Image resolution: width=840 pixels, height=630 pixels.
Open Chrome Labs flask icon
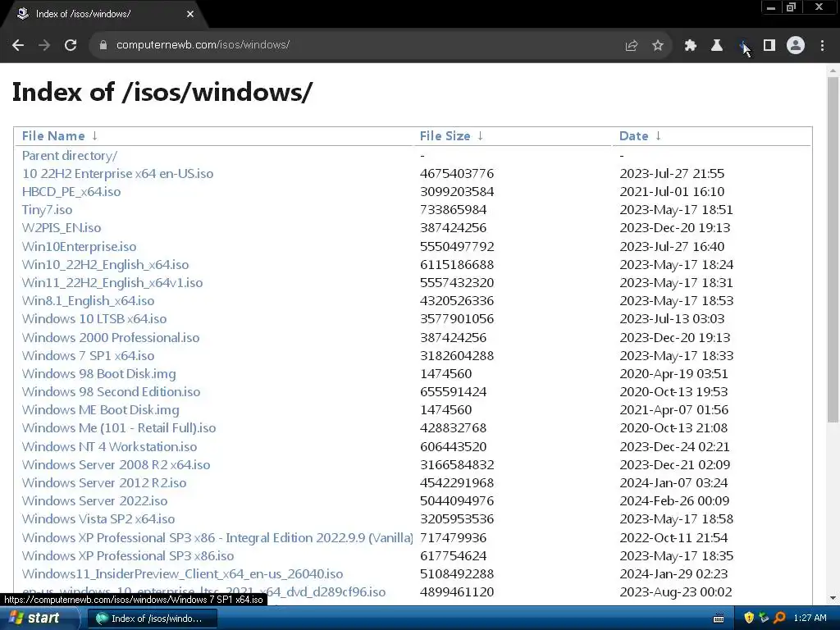(x=717, y=46)
